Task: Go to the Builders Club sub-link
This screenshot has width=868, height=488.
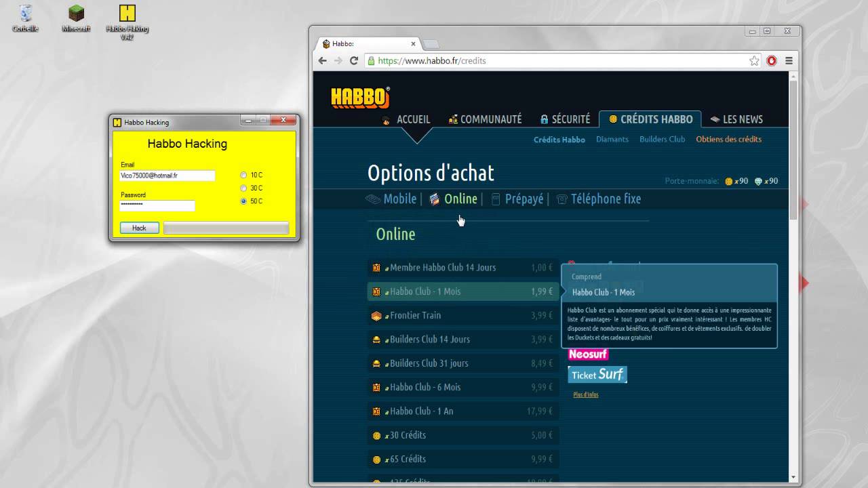Action: (x=663, y=139)
